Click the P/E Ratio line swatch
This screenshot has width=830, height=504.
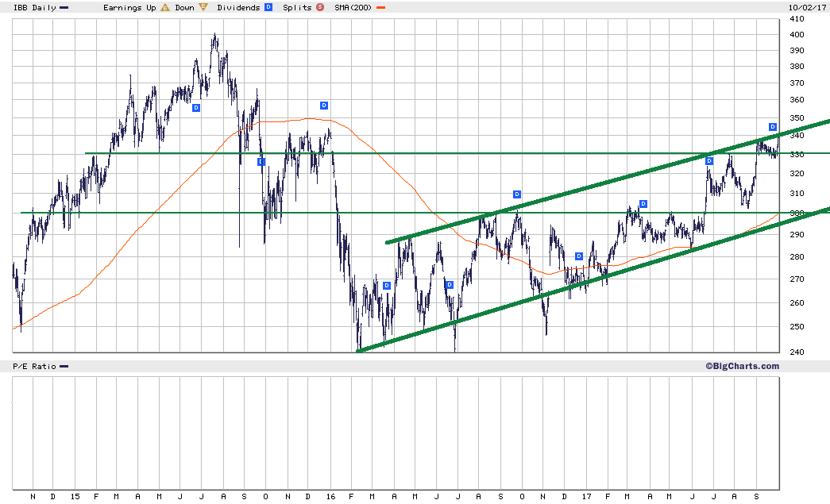[x=64, y=367]
